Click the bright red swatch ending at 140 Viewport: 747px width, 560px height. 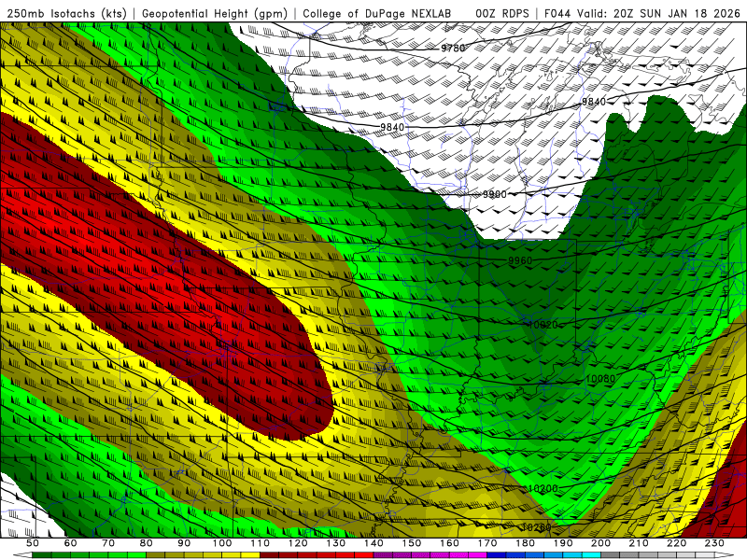click(x=364, y=555)
